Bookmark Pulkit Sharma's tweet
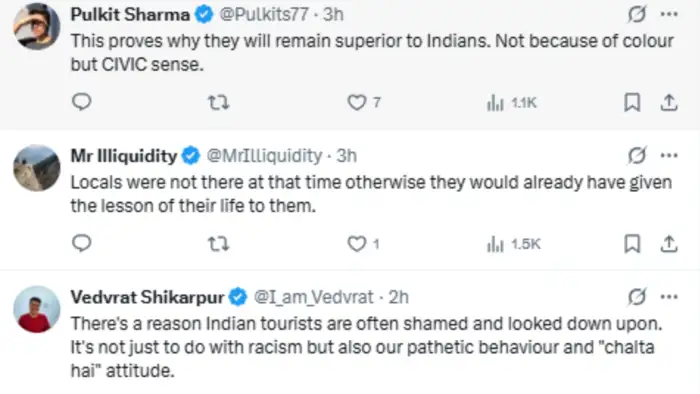Viewport: 700px width, 394px height. tap(632, 103)
